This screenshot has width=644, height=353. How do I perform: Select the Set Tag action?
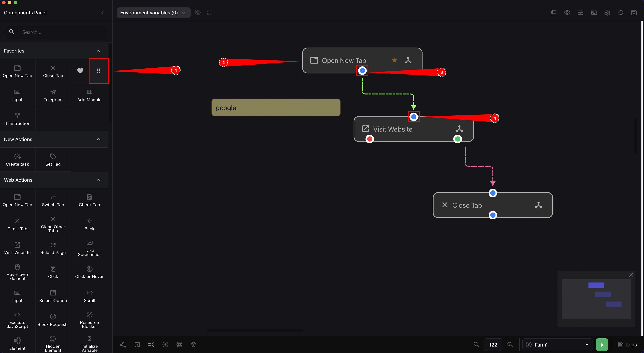tap(53, 160)
